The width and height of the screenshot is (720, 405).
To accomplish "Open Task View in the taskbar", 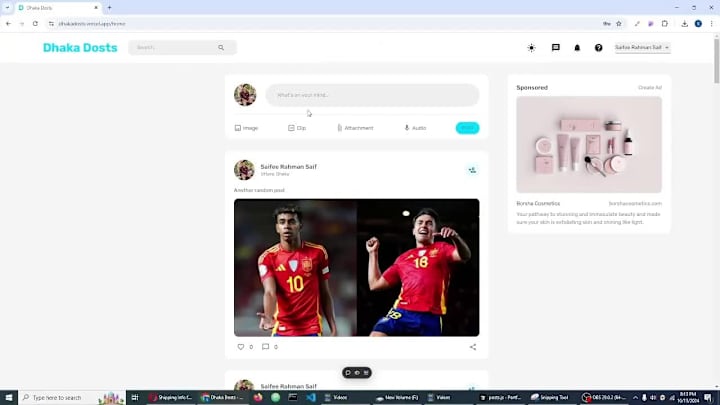I will pyautogui.click(x=135, y=398).
